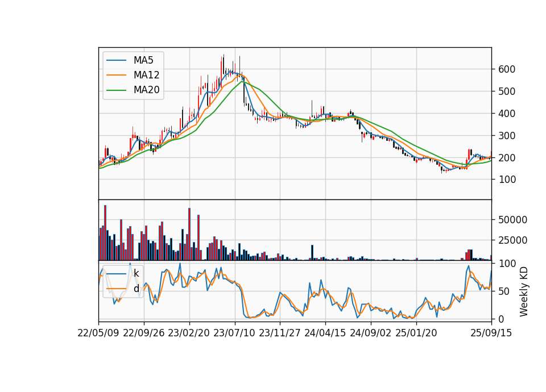546x392 pixels.
Task: Click the 50000 volume axis label
Action: pyautogui.click(x=512, y=220)
